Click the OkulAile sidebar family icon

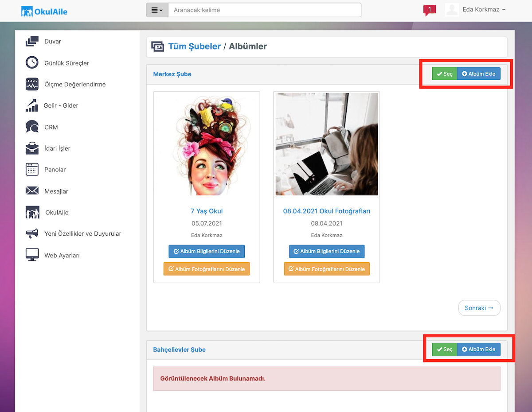(32, 212)
